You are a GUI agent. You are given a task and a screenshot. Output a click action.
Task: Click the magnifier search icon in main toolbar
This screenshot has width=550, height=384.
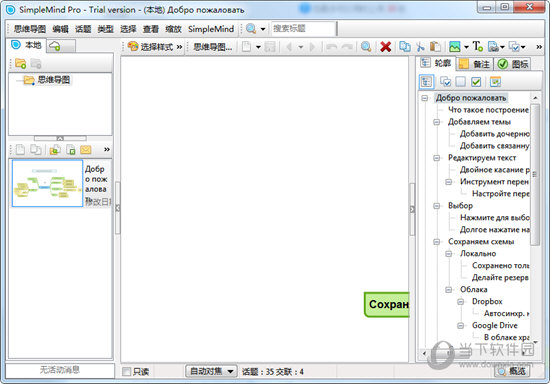tap(366, 46)
